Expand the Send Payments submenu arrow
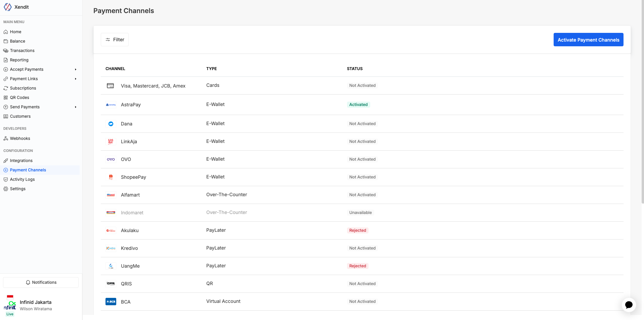The height and width of the screenshot is (320, 644). click(x=76, y=107)
